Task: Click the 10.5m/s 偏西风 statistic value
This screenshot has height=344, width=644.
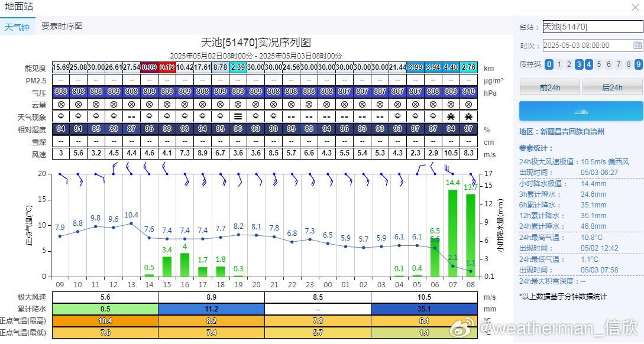Action: pyautogui.click(x=605, y=162)
